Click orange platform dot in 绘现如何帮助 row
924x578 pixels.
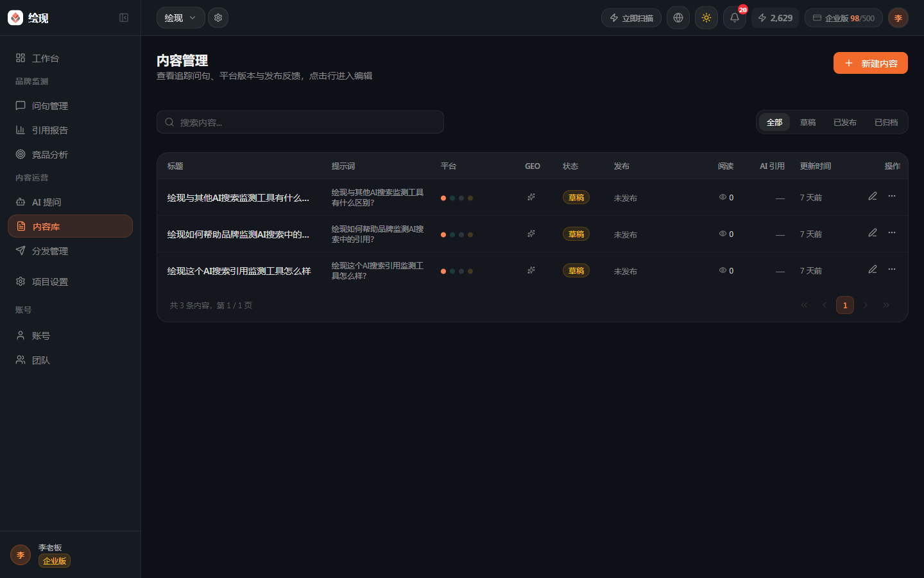tap(443, 234)
